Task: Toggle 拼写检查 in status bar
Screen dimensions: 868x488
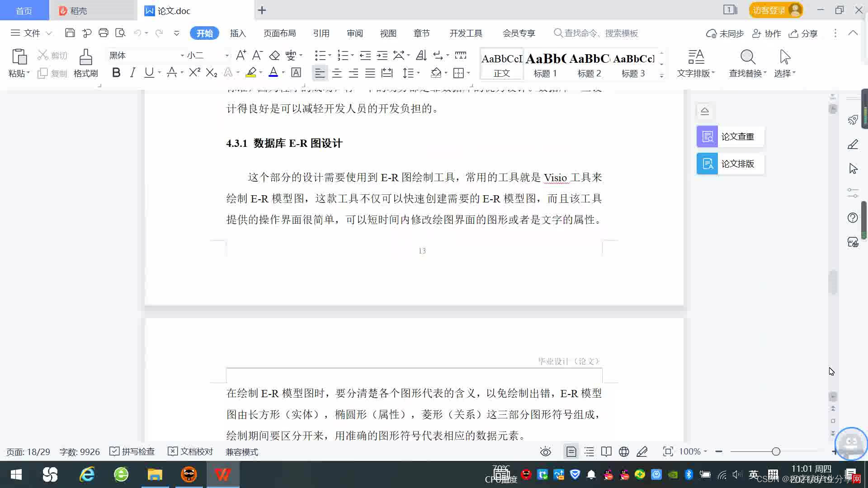Action: point(132,451)
